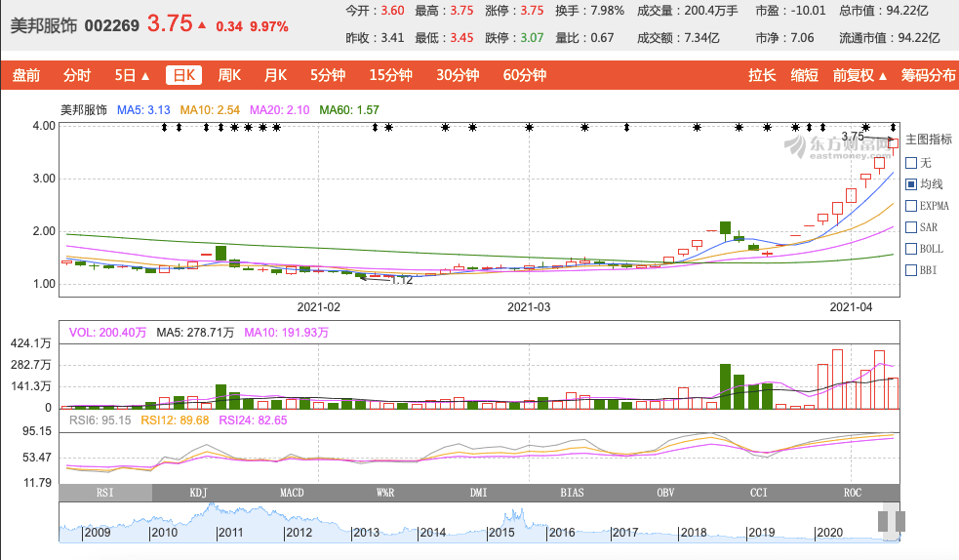This screenshot has height=560, width=959.
Task: Select the W%R indicator tab
Action: (385, 493)
